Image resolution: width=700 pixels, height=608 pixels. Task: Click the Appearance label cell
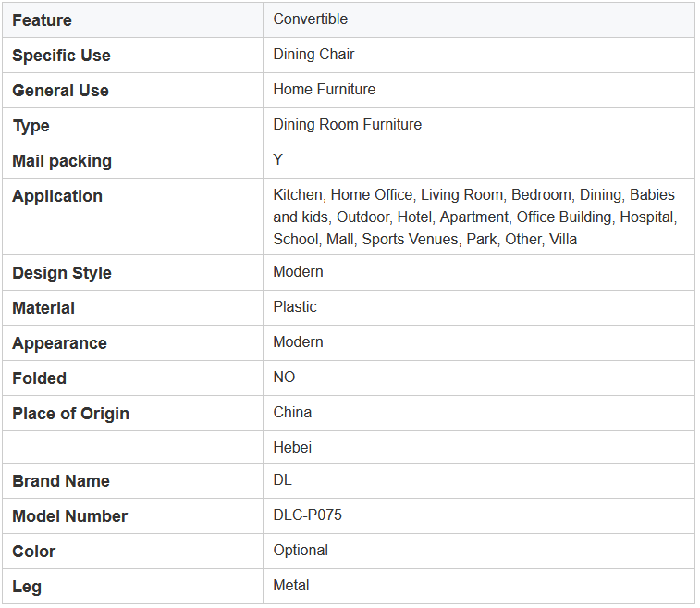pos(132,343)
